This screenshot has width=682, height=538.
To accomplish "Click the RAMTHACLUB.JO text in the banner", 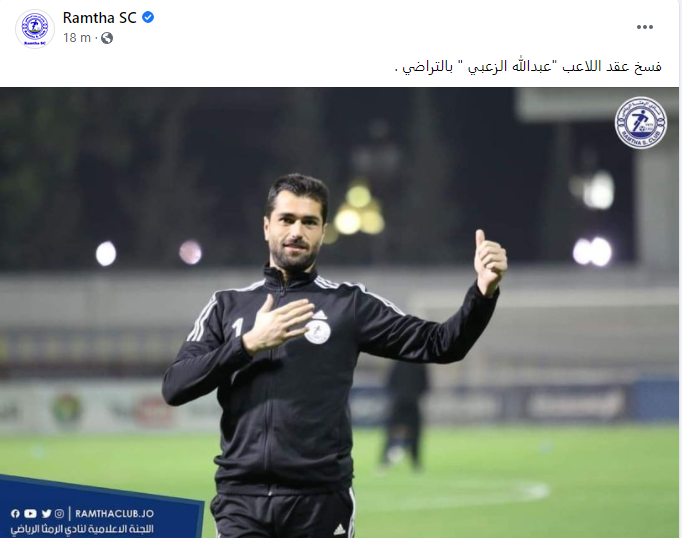I will coord(114,514).
